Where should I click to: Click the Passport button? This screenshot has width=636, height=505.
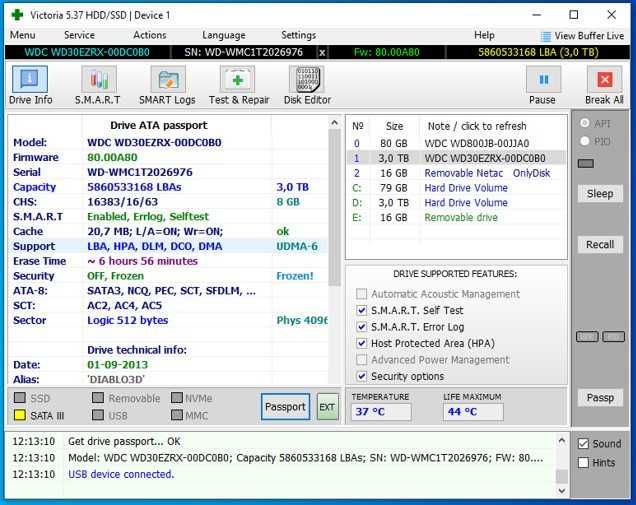tap(285, 406)
